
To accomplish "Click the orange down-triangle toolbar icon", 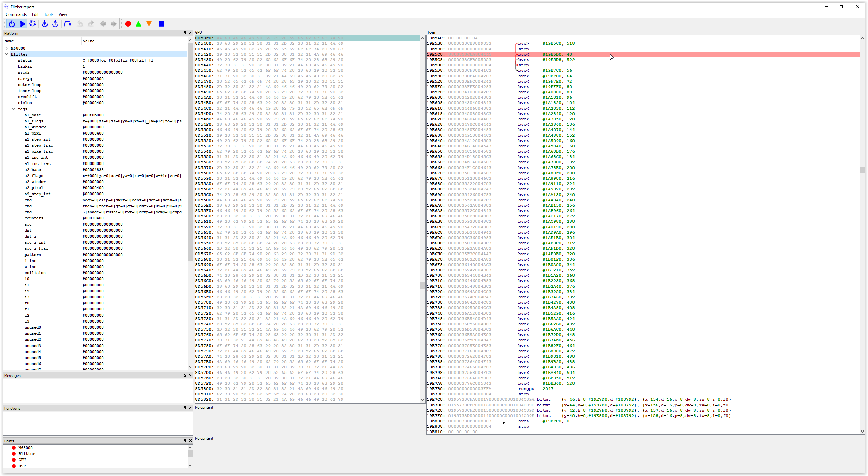I will tap(149, 24).
